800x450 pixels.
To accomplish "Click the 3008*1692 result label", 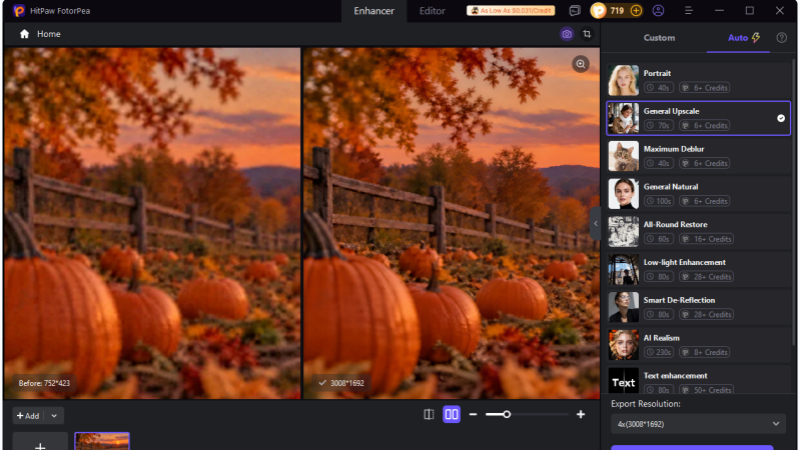I will click(x=341, y=383).
